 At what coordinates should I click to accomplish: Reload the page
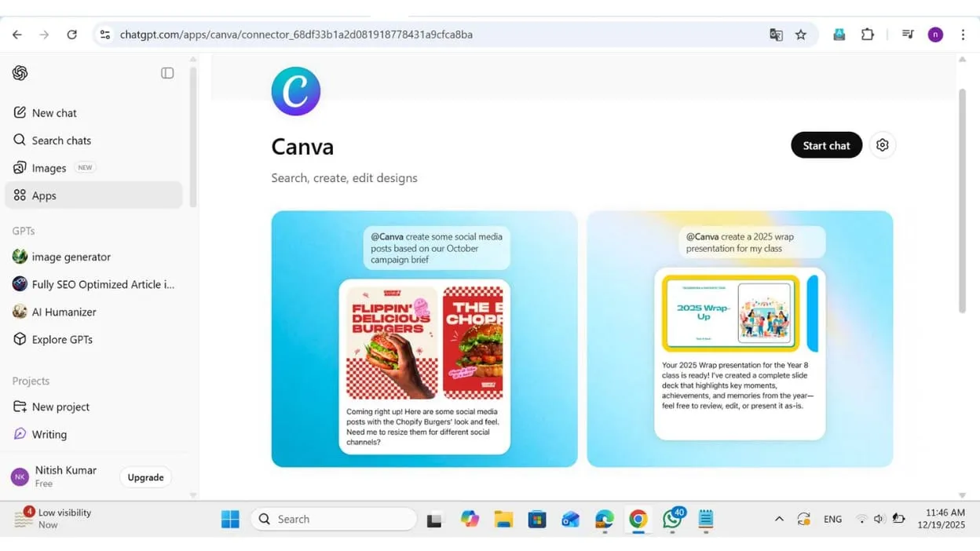pyautogui.click(x=71, y=35)
